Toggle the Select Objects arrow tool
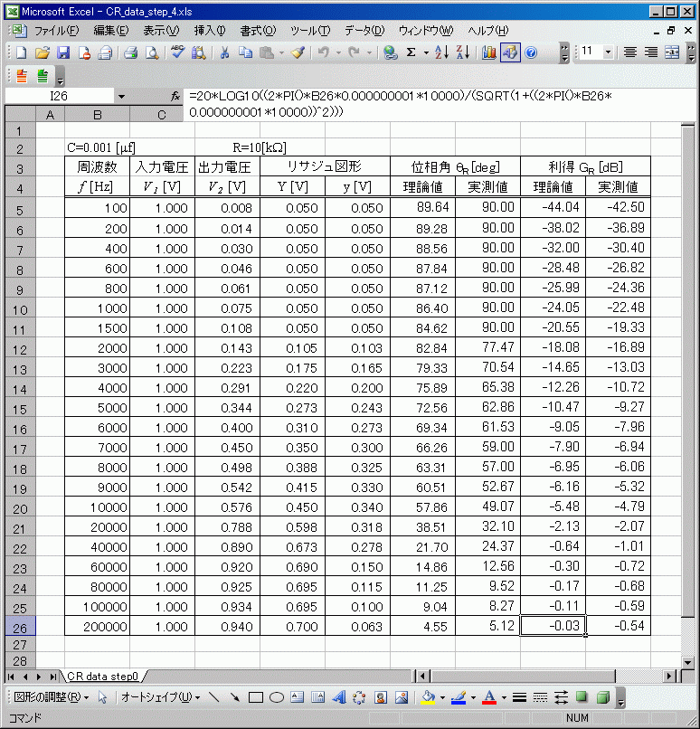 coord(102,697)
